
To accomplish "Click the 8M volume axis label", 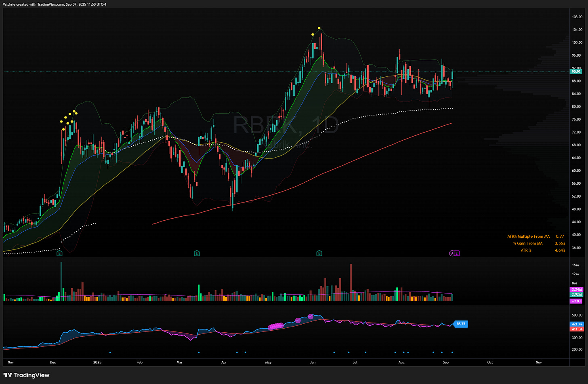I will click(575, 283).
